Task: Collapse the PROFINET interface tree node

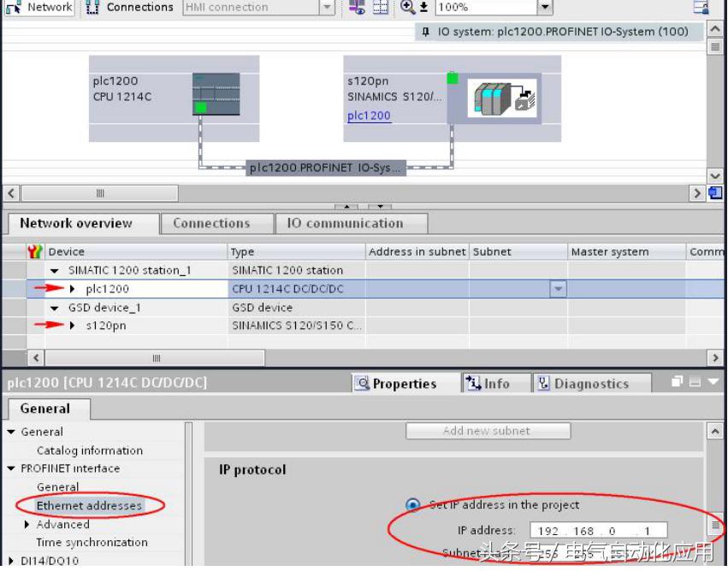Action: 11,468
